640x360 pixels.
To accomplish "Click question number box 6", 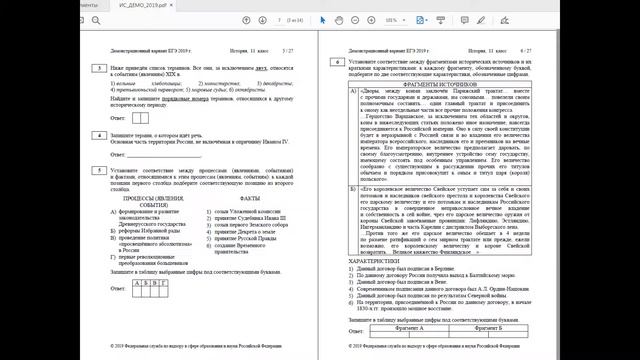I will click(337, 62).
